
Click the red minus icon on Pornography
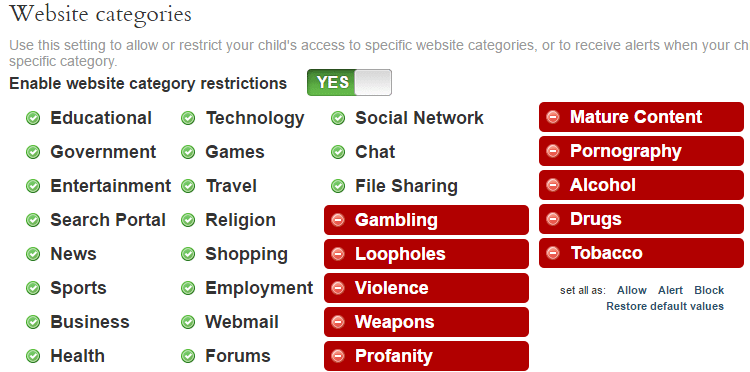[552, 151]
